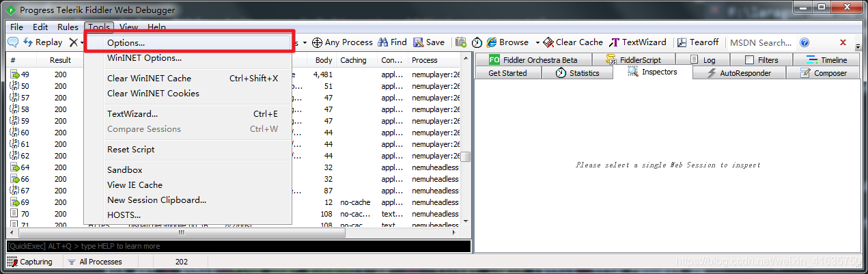Click the Find binoculars button
The image size is (868, 274).
(x=392, y=42)
